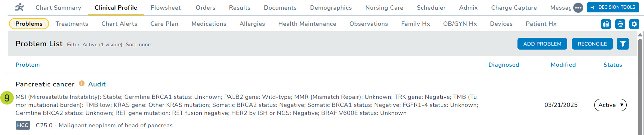
Task: Open the Active status dropdown
Action: [610, 105]
